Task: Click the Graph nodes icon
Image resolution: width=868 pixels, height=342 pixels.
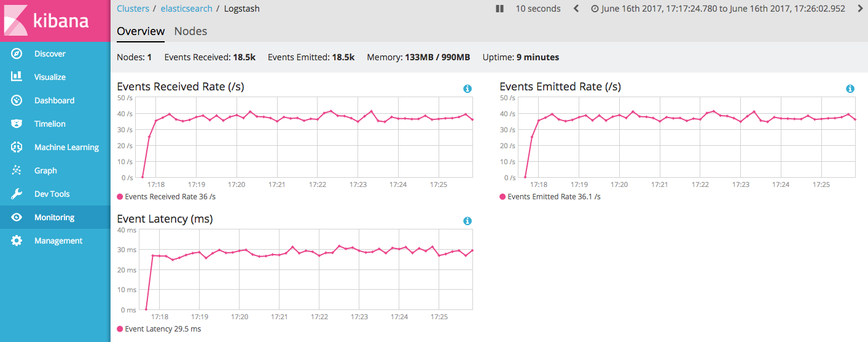Action: 17,170
